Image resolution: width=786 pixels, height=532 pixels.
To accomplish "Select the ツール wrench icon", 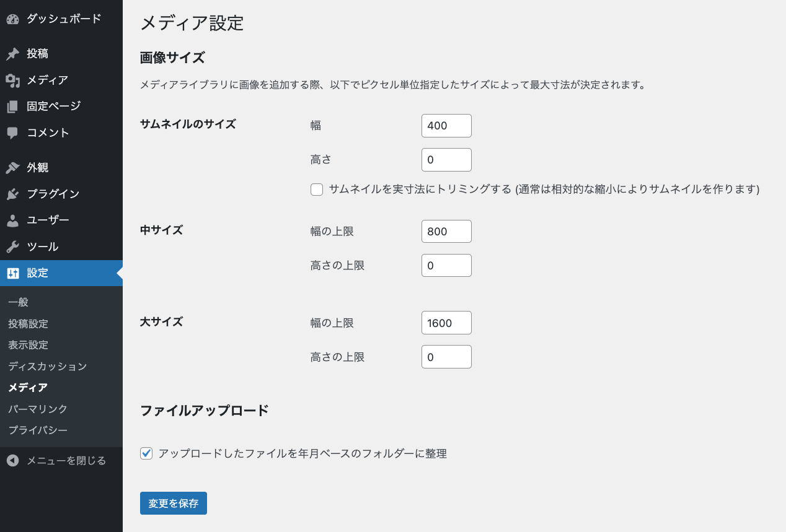I will pyautogui.click(x=13, y=246).
